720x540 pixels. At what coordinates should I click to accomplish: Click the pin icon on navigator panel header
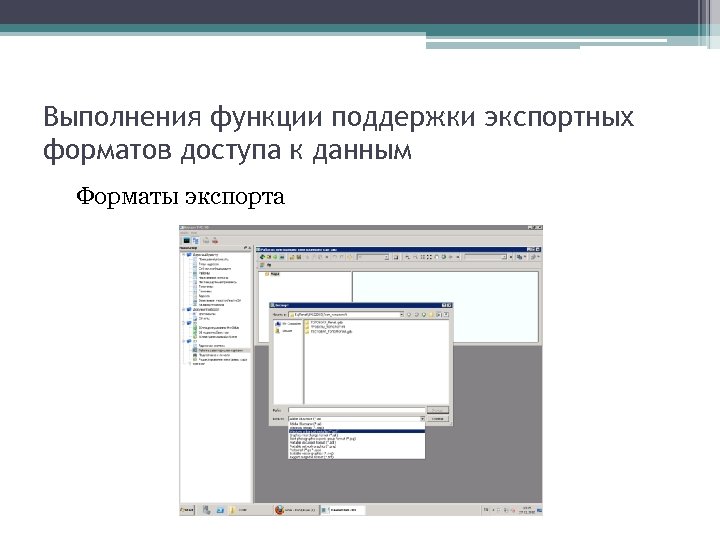pyautogui.click(x=245, y=248)
